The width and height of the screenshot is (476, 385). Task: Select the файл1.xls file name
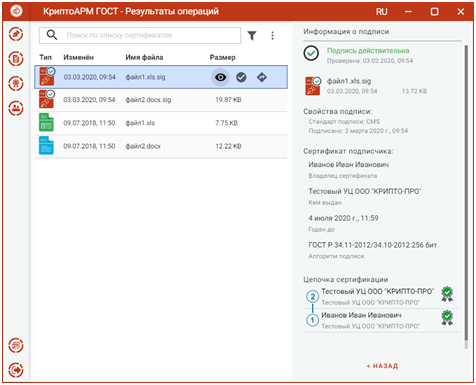pyautogui.click(x=140, y=123)
